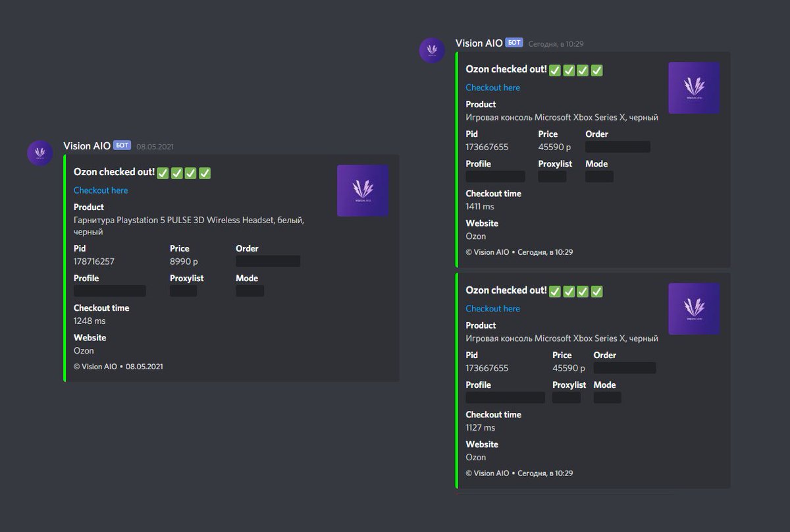Select checkout time 1411 ms
The image size is (790, 532).
[x=480, y=207]
